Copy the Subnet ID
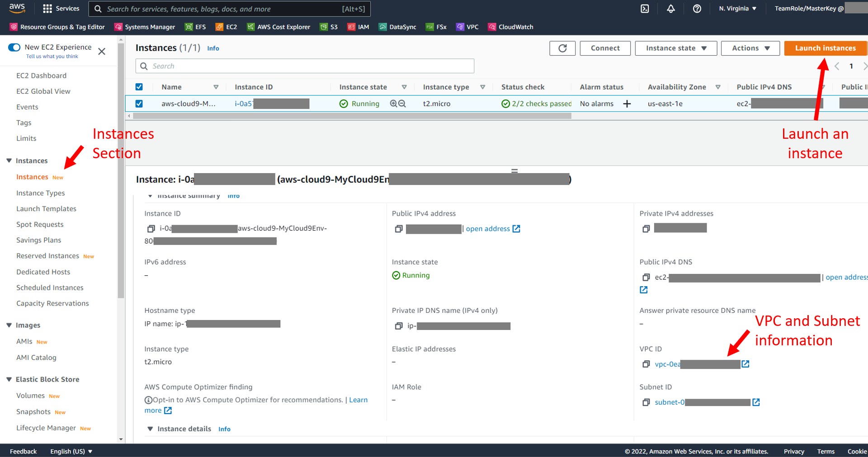This screenshot has width=868, height=457. click(646, 402)
